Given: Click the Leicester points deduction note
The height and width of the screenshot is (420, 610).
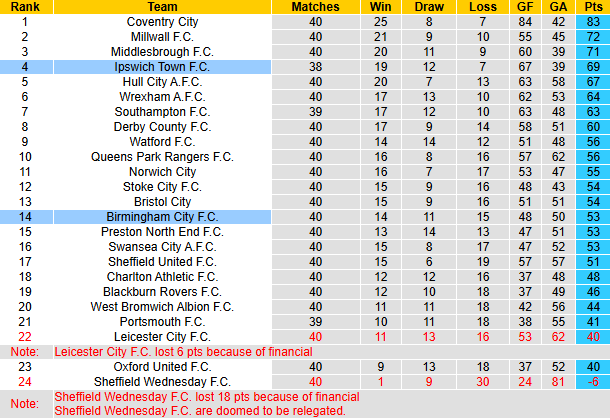Looking at the screenshot, I should point(183,352).
